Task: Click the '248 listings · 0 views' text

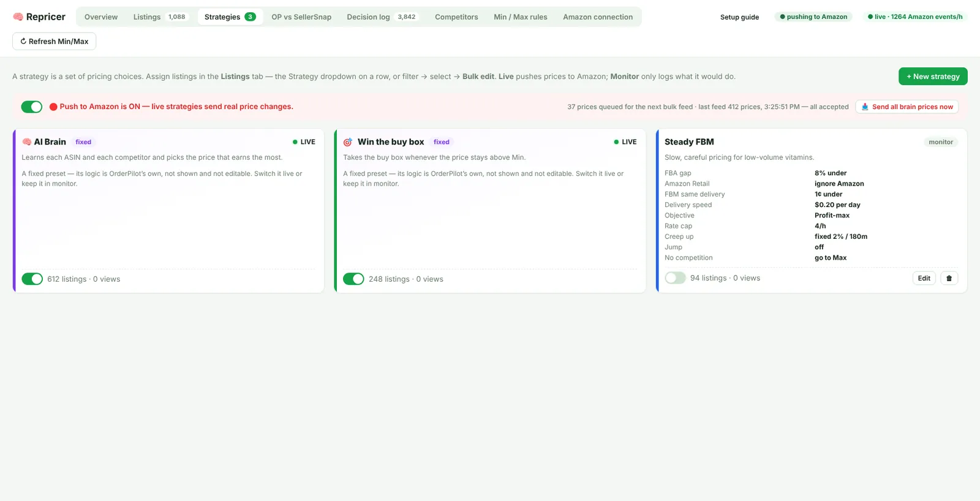Action: tap(406, 279)
